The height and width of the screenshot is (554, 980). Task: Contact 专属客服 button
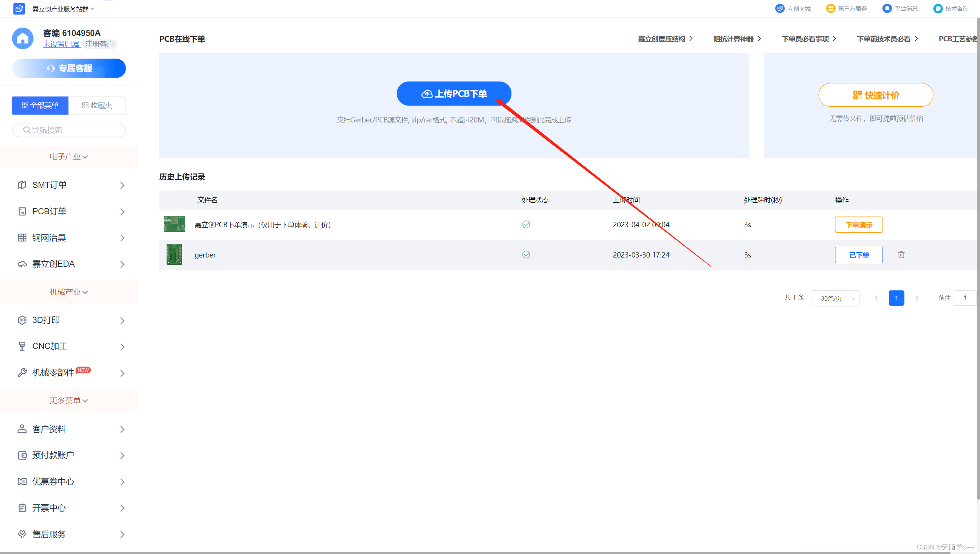(x=69, y=68)
